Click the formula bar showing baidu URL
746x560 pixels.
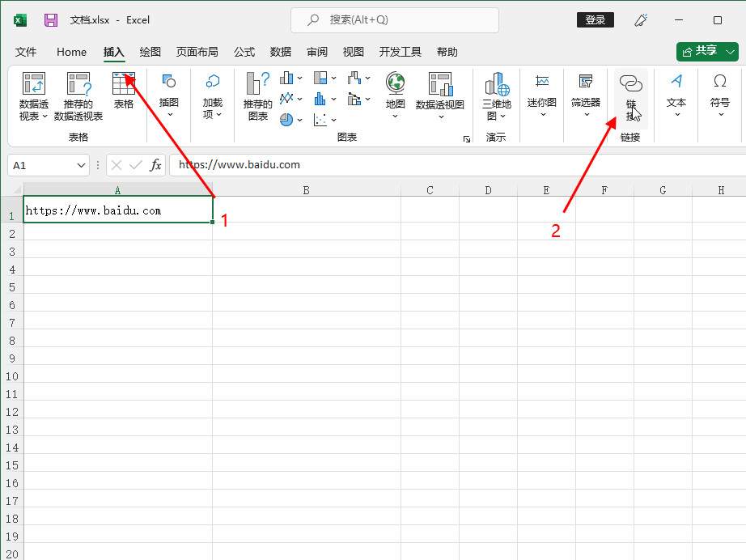point(458,165)
